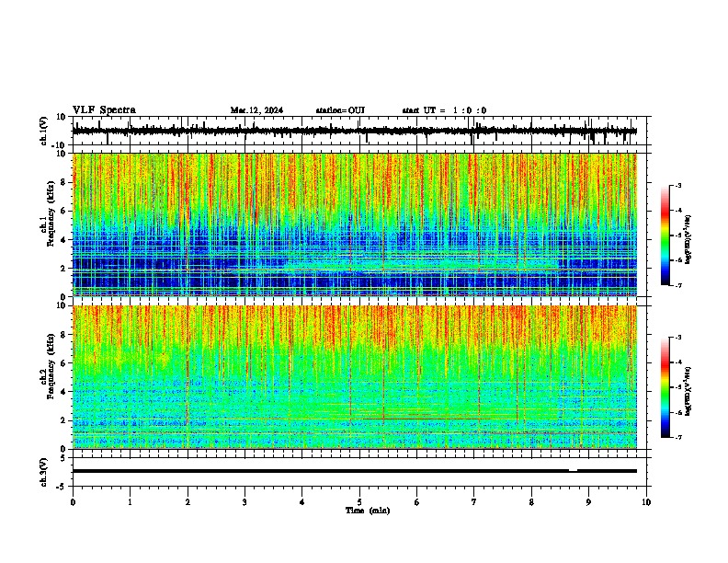Click the 'start UT = 1:0:0' text
The image size is (728, 563).
point(444,110)
